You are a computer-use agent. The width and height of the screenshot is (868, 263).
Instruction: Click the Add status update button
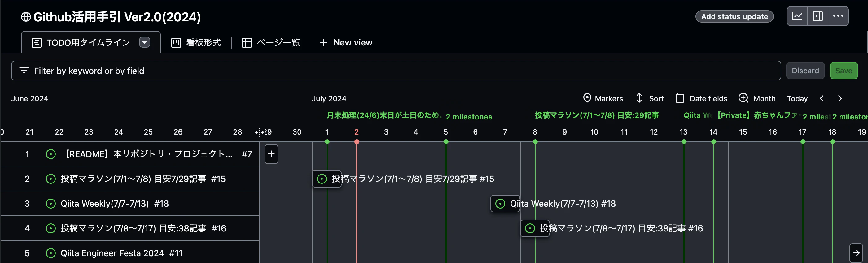tap(734, 16)
